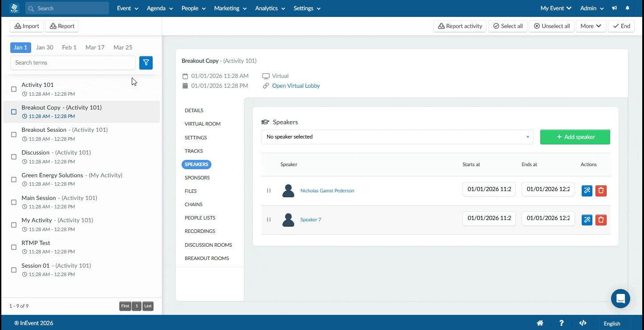
Task: Click Ends at field for Nicholas Gamst Pederson
Action: (548, 189)
